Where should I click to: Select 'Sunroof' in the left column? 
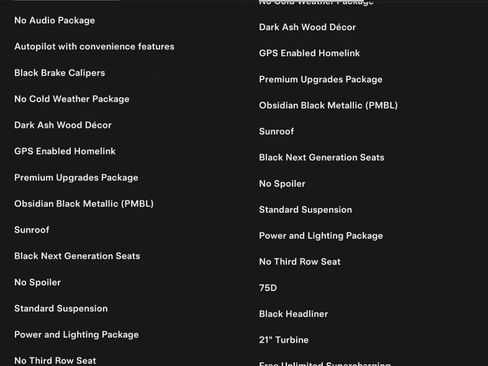pos(32,230)
